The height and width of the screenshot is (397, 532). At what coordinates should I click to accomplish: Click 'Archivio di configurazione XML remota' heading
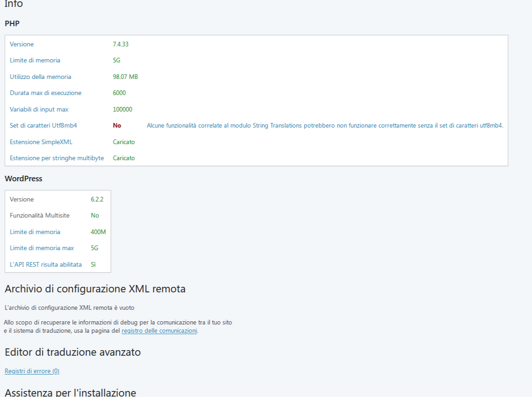click(x=95, y=289)
